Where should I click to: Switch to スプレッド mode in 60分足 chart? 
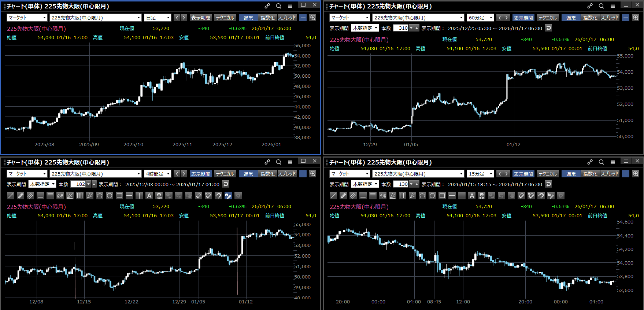(x=610, y=18)
